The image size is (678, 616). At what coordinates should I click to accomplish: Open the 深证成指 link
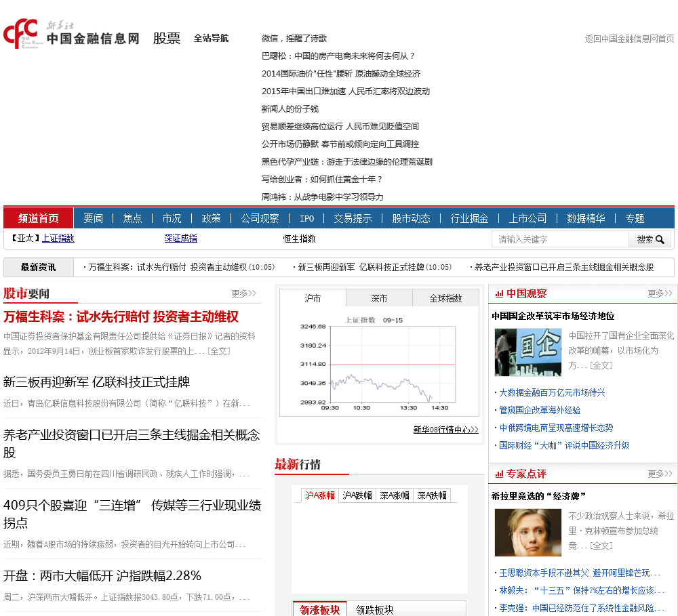181,238
